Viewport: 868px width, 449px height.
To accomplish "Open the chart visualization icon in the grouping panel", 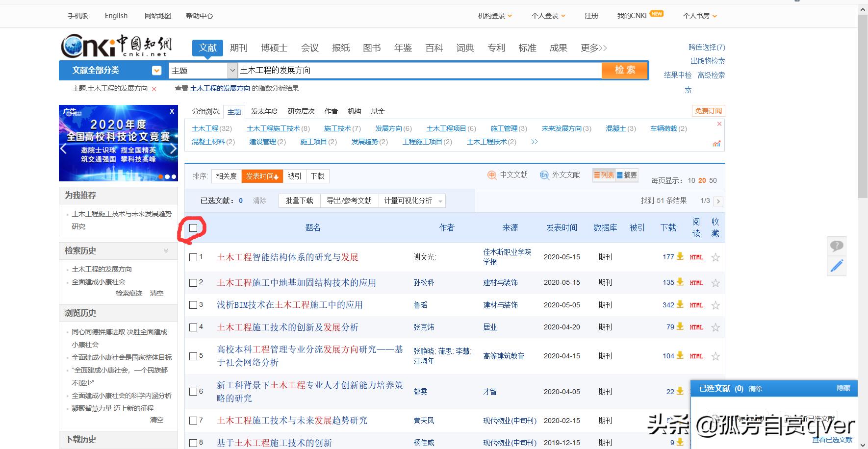I will [717, 143].
